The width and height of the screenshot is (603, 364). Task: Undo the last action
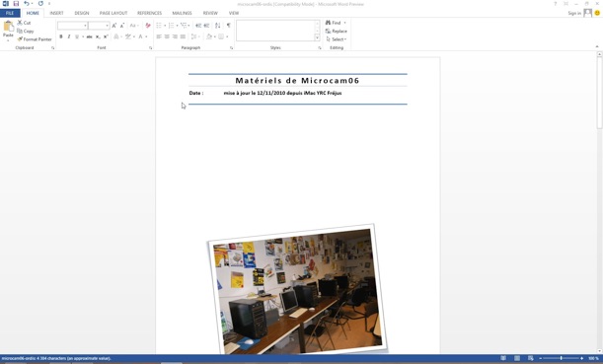(x=26, y=4)
